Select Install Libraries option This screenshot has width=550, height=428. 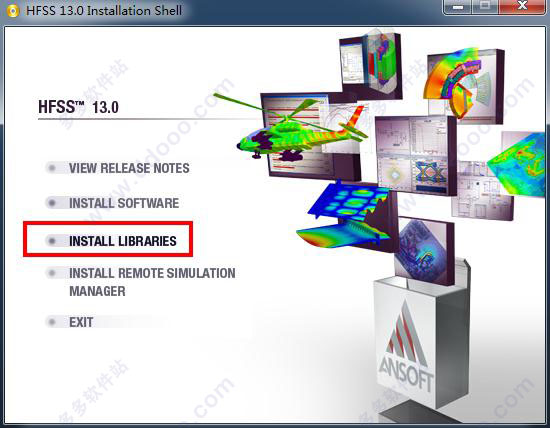[x=123, y=241]
